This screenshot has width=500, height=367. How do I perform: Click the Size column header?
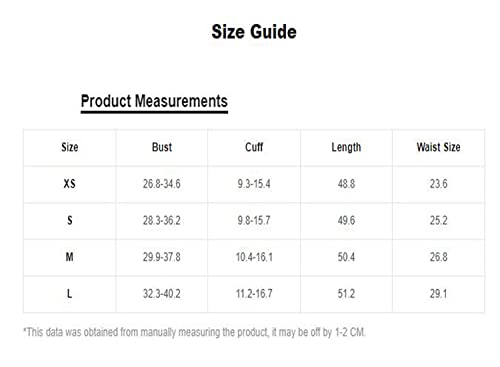(x=70, y=147)
